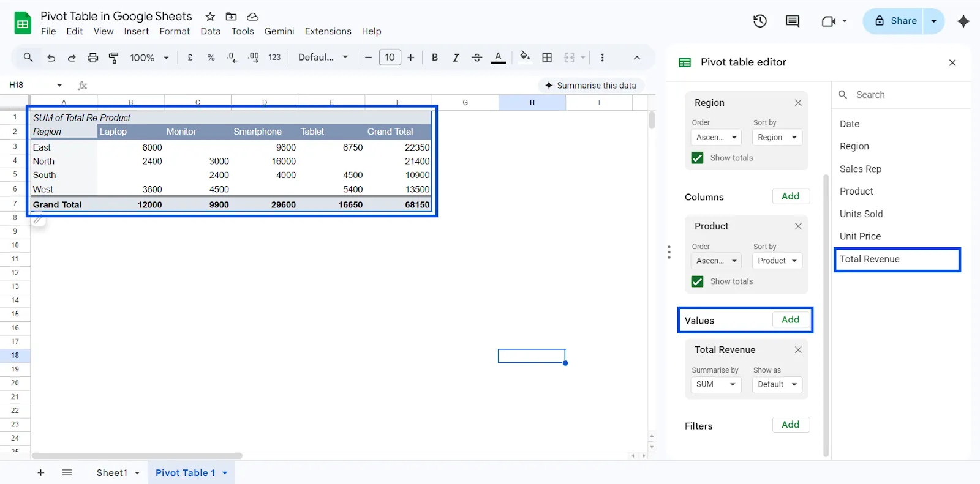The image size is (980, 484).
Task: Open the font family dropdown
Action: [x=323, y=58]
